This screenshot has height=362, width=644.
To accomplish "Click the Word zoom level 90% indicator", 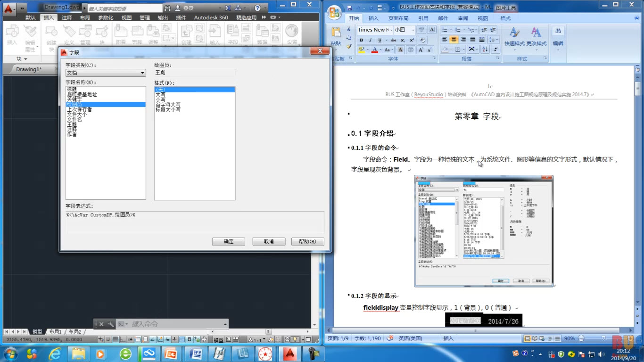I will click(569, 338).
